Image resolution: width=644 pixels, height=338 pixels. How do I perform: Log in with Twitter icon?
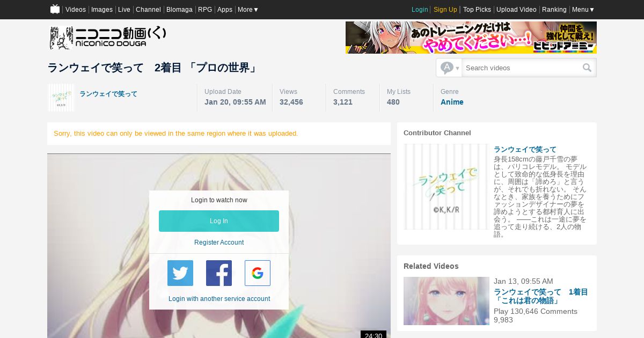click(180, 273)
